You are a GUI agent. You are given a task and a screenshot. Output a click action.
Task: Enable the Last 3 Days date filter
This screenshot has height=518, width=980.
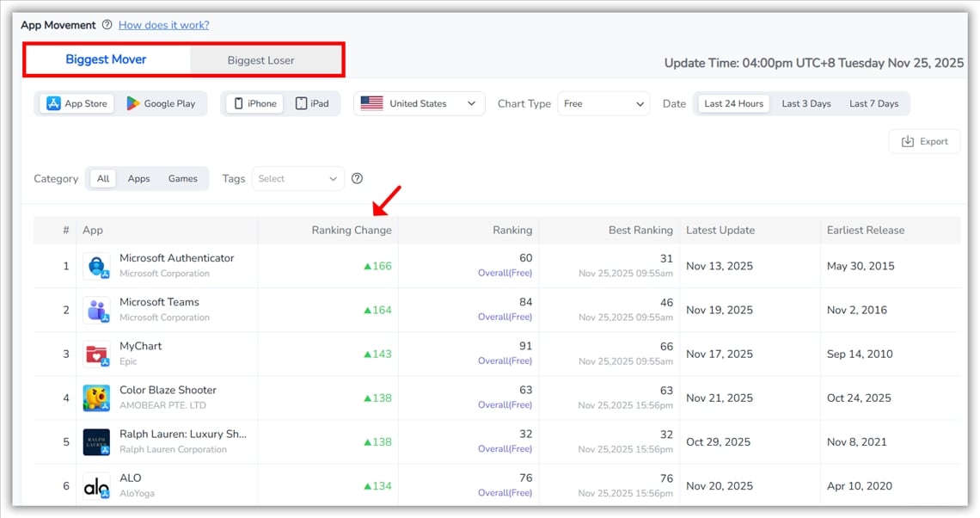pos(805,102)
